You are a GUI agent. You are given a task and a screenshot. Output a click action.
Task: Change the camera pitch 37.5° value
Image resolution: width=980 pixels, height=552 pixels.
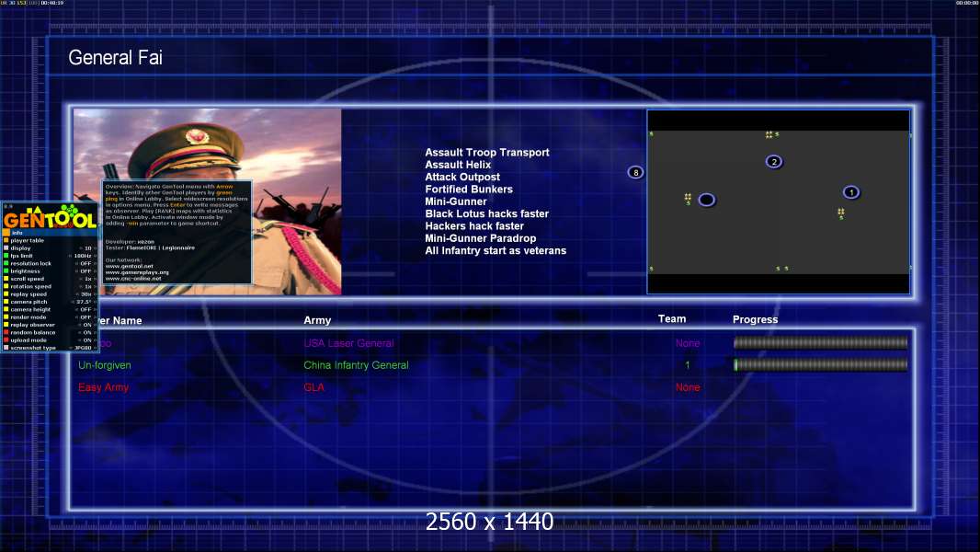click(84, 302)
